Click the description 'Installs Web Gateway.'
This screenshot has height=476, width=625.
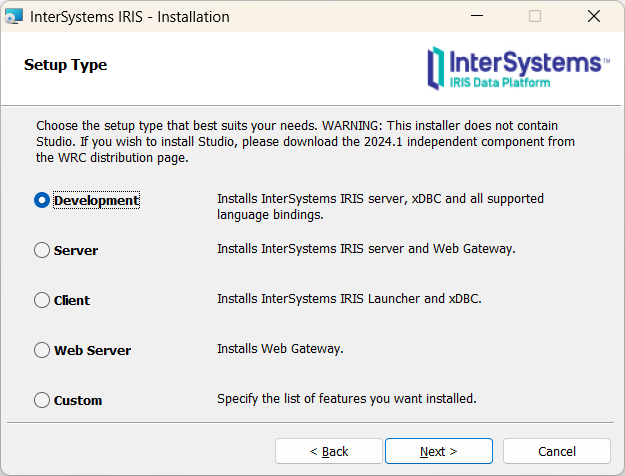tap(280, 349)
